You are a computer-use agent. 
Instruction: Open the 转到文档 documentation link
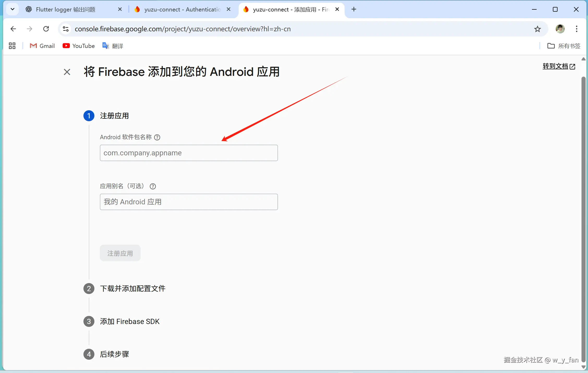559,66
